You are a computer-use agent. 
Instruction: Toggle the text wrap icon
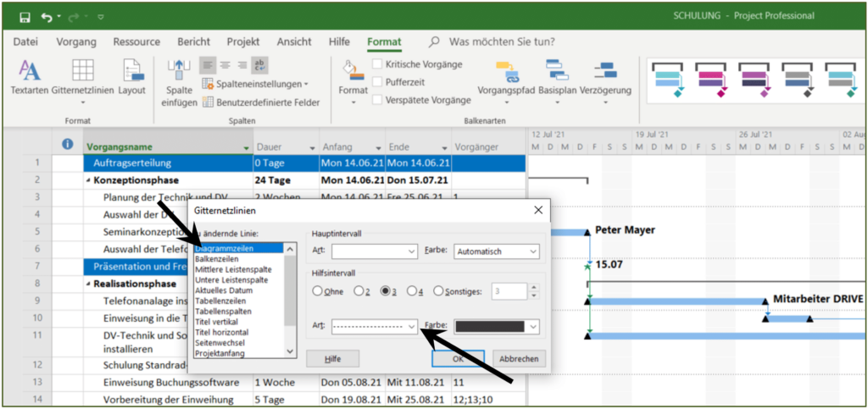click(x=259, y=65)
